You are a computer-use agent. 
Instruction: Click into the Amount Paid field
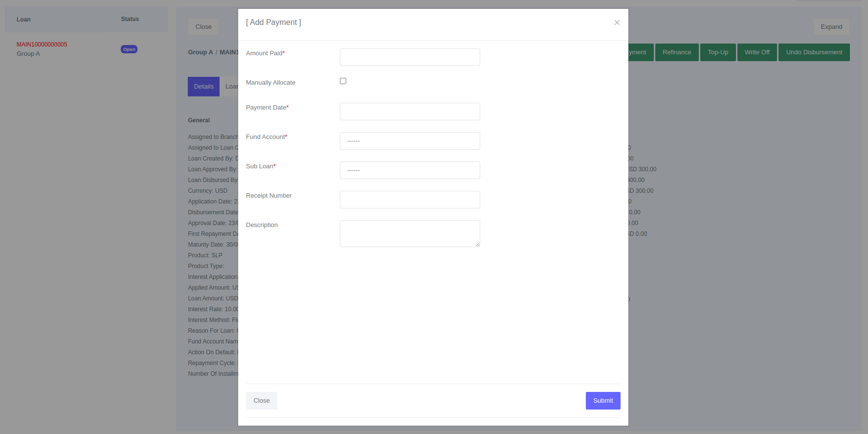coord(409,57)
